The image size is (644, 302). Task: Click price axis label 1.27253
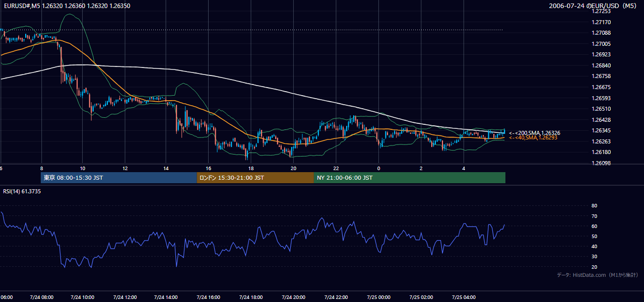click(602, 11)
